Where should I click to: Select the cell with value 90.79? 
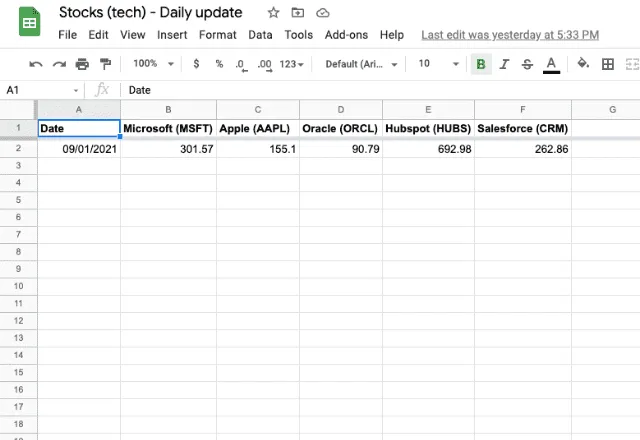coord(341,149)
